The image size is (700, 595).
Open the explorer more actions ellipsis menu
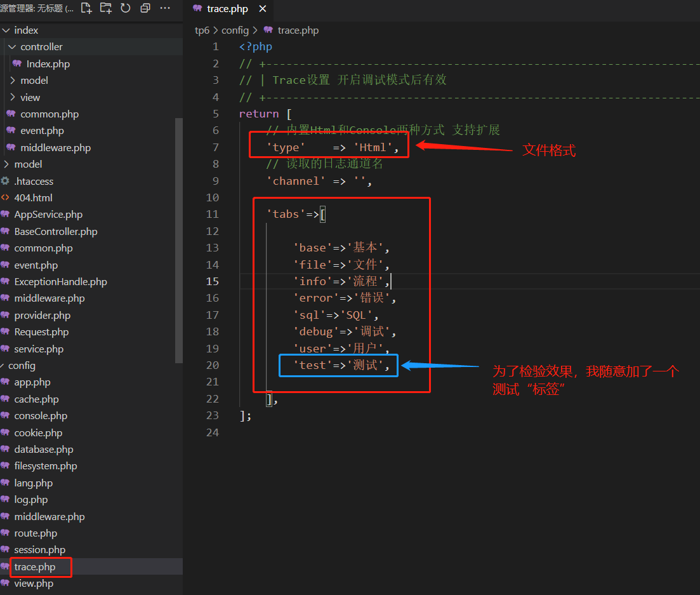coord(165,8)
